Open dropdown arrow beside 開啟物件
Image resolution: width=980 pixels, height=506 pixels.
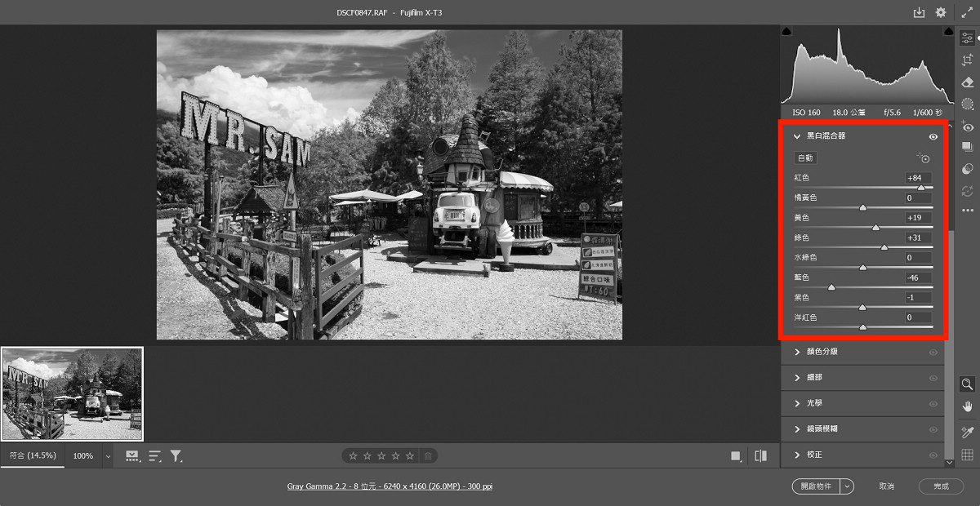click(x=847, y=486)
